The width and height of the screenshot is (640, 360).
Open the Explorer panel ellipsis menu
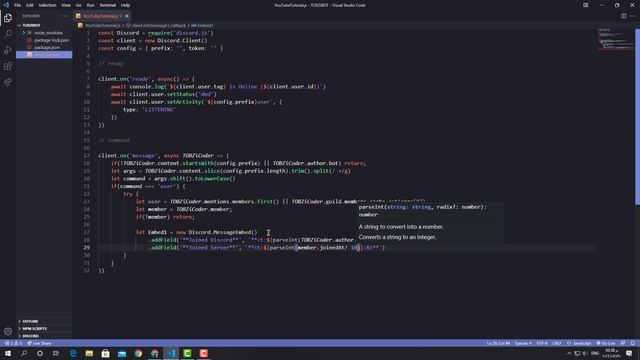point(64,16)
